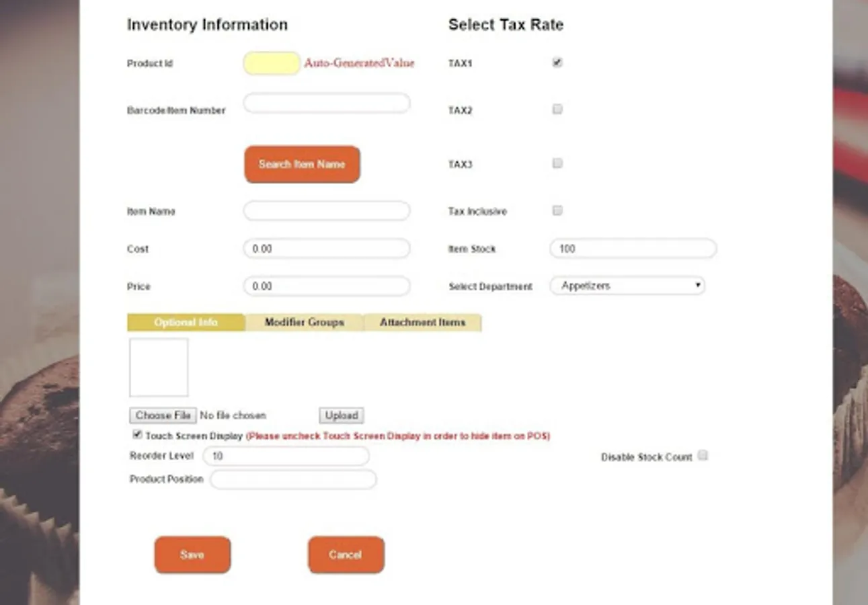Switch to the Optional Info tab
868x605 pixels.
(186, 323)
